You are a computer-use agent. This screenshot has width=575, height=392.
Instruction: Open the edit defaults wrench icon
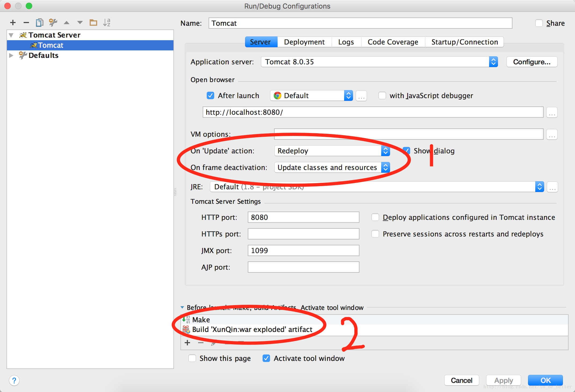coord(53,23)
